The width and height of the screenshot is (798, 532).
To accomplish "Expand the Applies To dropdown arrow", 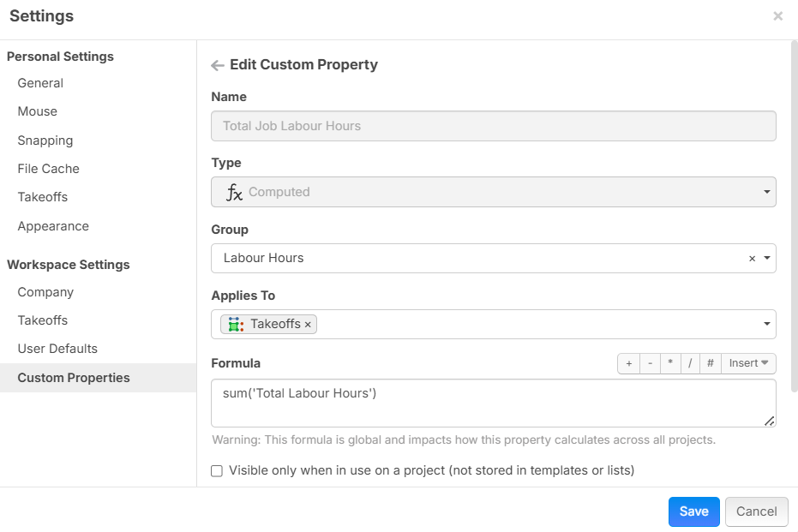I will point(766,325).
